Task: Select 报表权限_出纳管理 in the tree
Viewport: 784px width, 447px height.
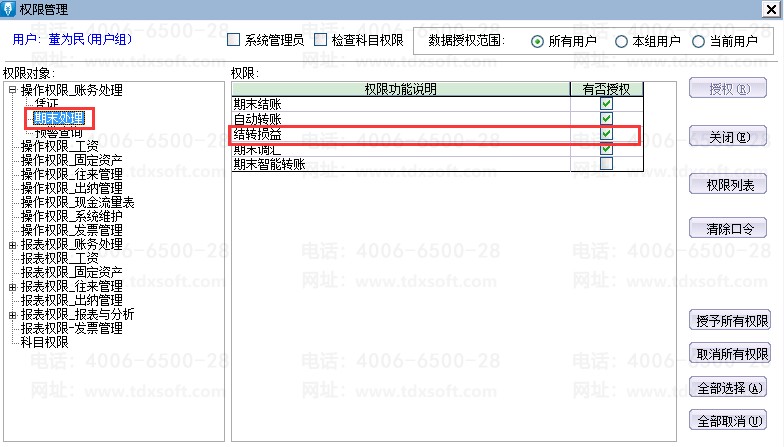Action: coord(72,300)
